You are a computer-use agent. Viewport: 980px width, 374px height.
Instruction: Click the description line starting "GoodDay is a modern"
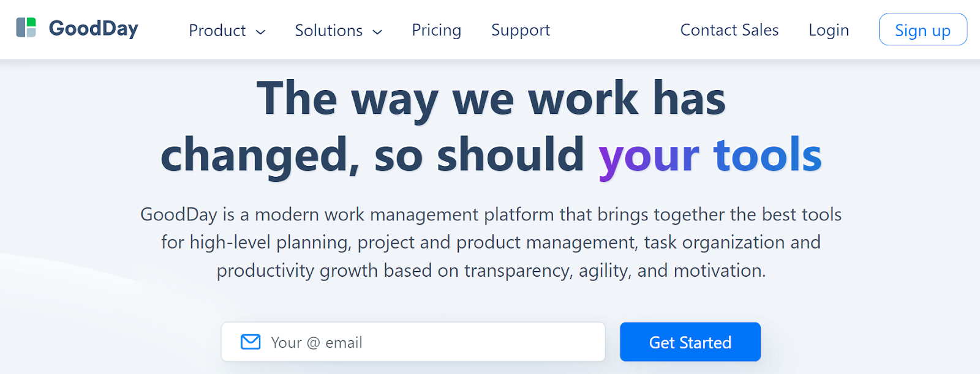491,215
